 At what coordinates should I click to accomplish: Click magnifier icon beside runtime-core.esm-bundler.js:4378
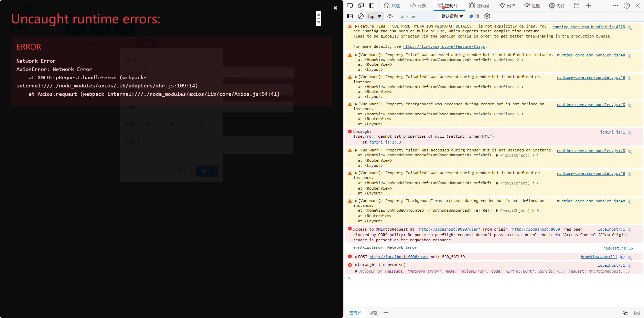click(x=630, y=28)
